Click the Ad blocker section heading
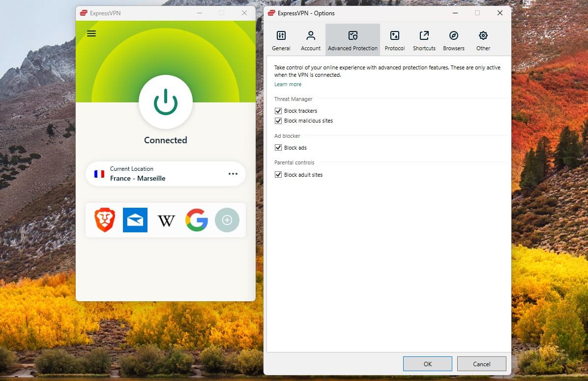This screenshot has width=588, height=381. 287,136
